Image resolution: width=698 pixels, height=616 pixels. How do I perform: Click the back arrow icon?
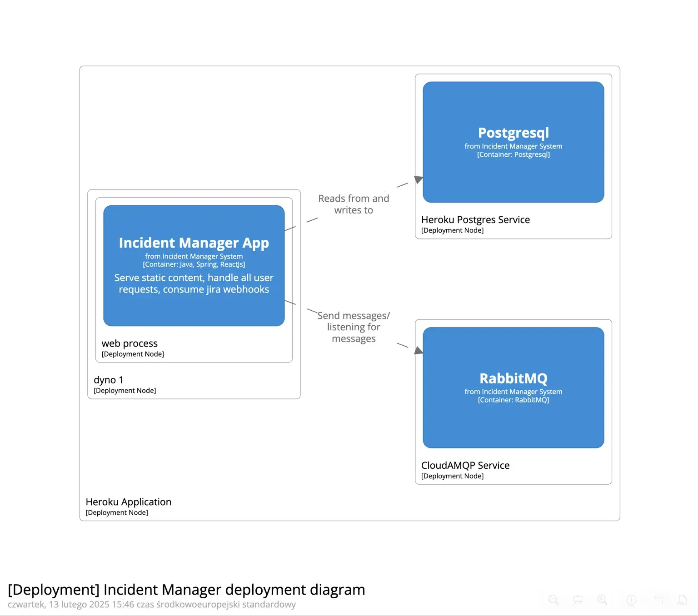(659, 599)
